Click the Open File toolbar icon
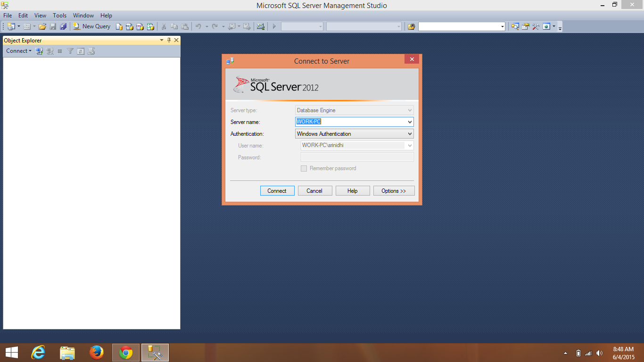 click(41, 26)
